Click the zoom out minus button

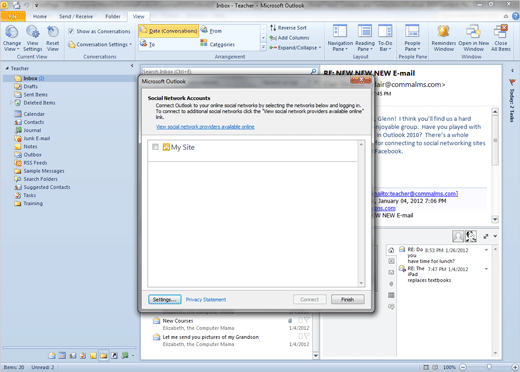coord(463,367)
